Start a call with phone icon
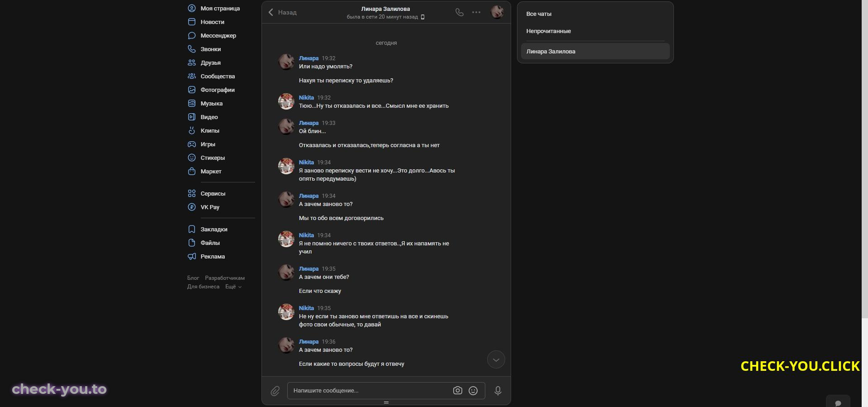 (x=460, y=12)
